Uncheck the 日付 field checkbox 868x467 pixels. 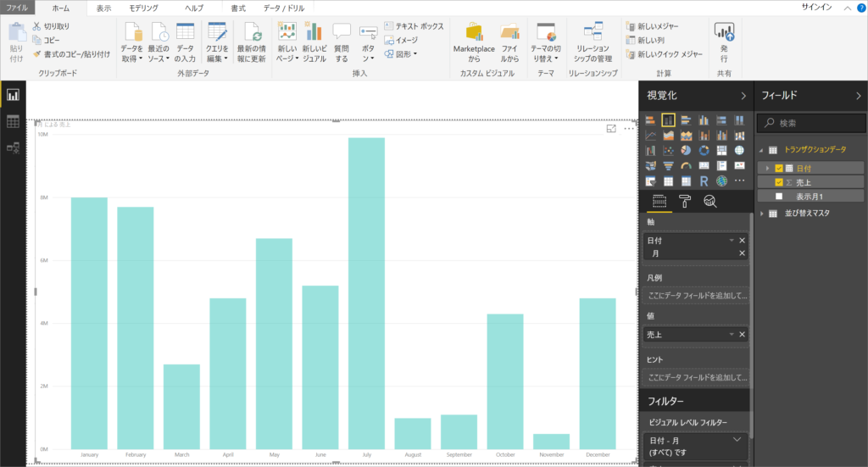(x=779, y=168)
